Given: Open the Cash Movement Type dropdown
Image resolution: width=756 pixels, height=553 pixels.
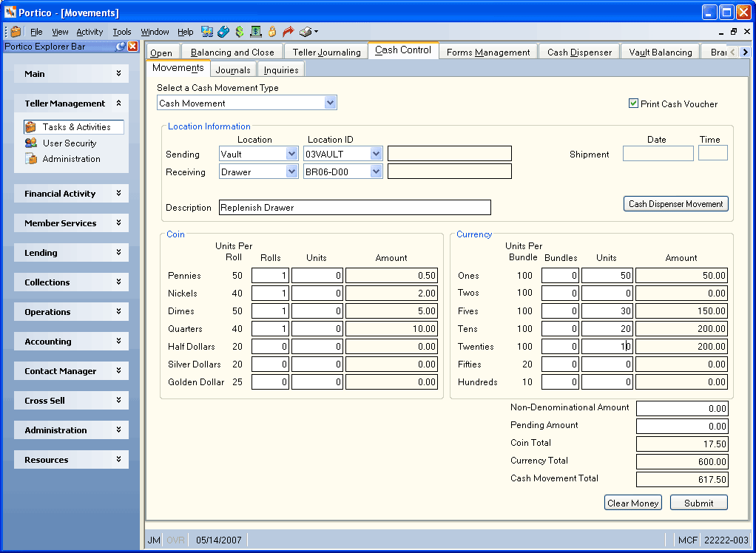Looking at the screenshot, I should click(330, 103).
